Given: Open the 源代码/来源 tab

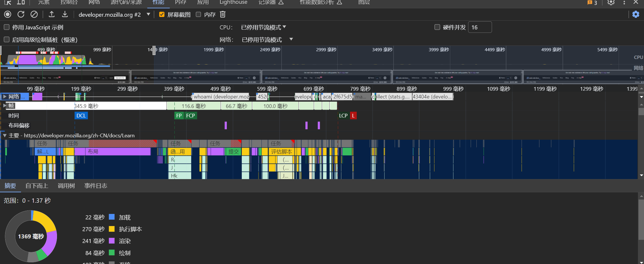Looking at the screenshot, I should [x=126, y=2].
